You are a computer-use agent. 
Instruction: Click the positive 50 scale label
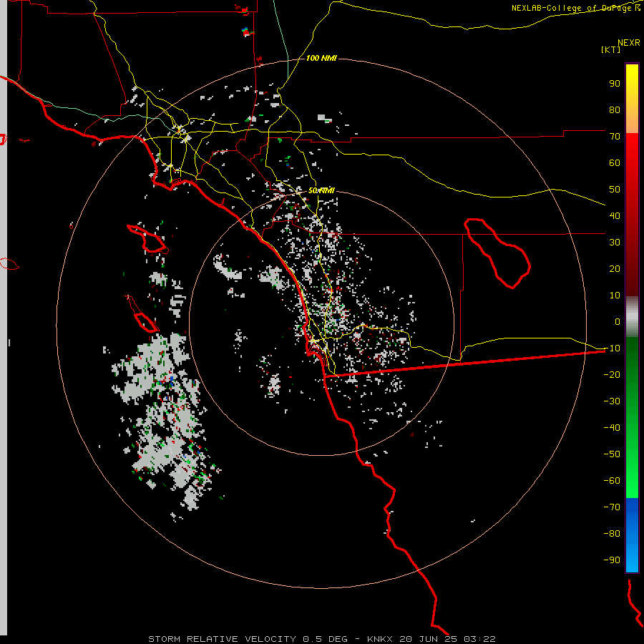click(615, 190)
